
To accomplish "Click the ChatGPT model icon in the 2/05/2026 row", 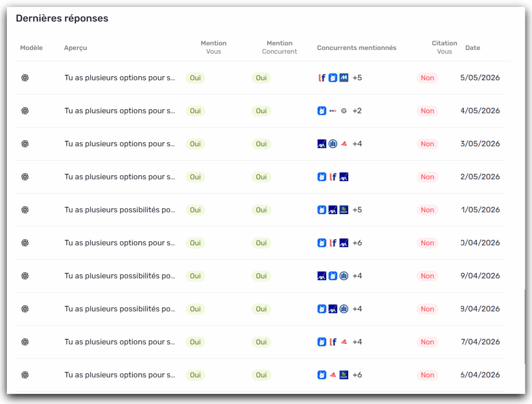I will [25, 177].
